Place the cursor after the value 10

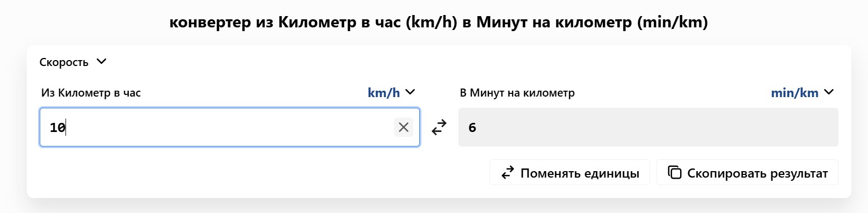coord(66,128)
